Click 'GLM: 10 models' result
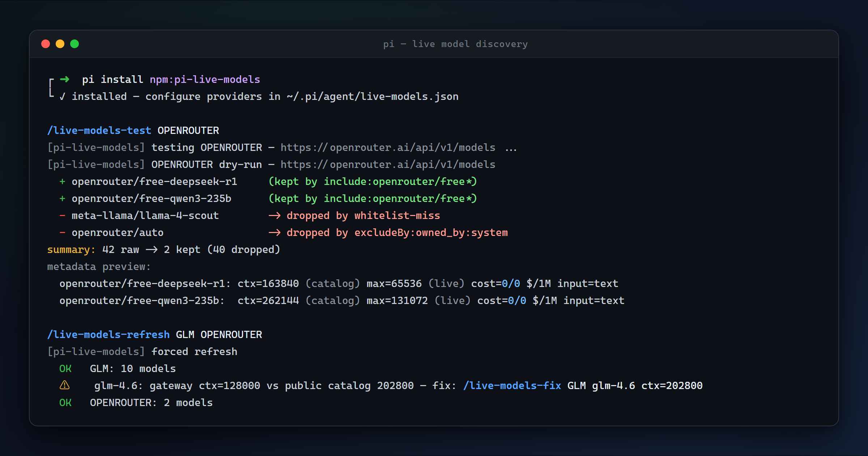This screenshot has width=868, height=456. (x=133, y=369)
